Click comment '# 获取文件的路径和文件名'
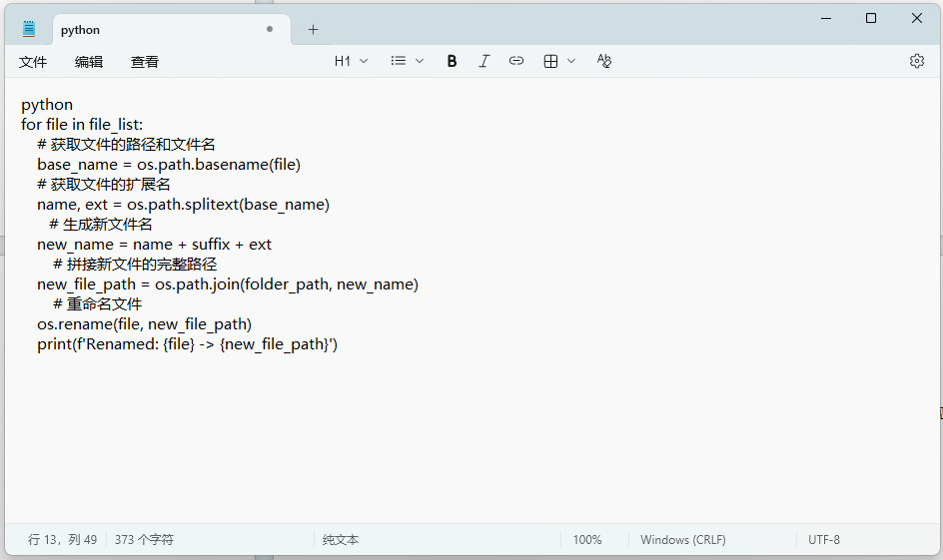This screenshot has width=943, height=560. click(x=126, y=144)
